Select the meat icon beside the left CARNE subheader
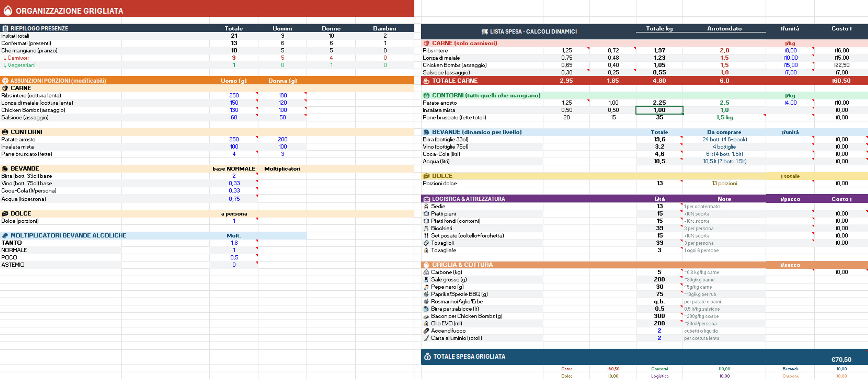The image size is (868, 379). click(5, 88)
